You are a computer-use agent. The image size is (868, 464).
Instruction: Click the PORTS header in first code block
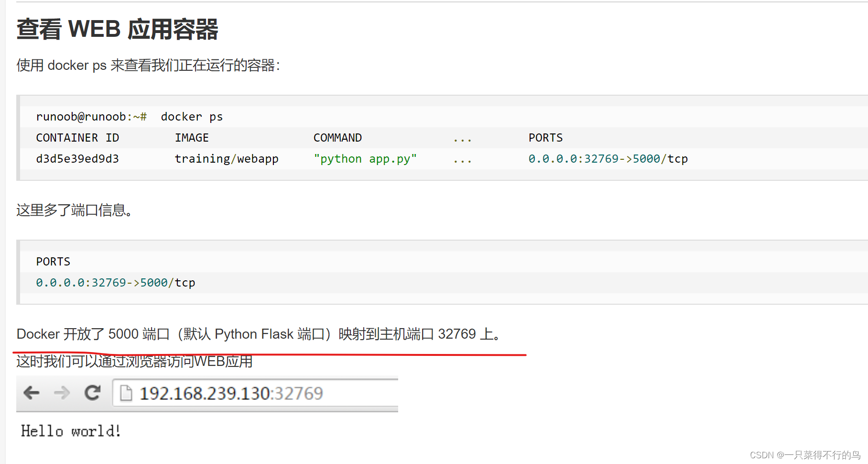point(545,138)
